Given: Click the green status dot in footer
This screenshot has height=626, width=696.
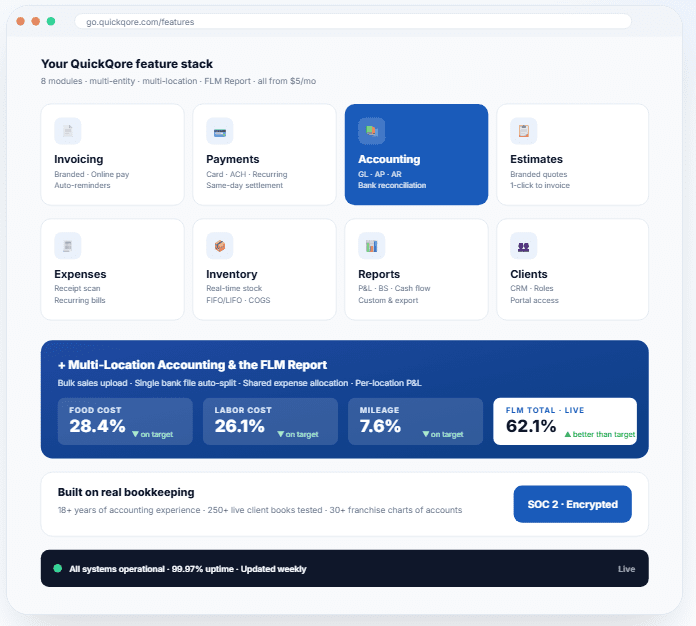Looking at the screenshot, I should click(x=57, y=568).
